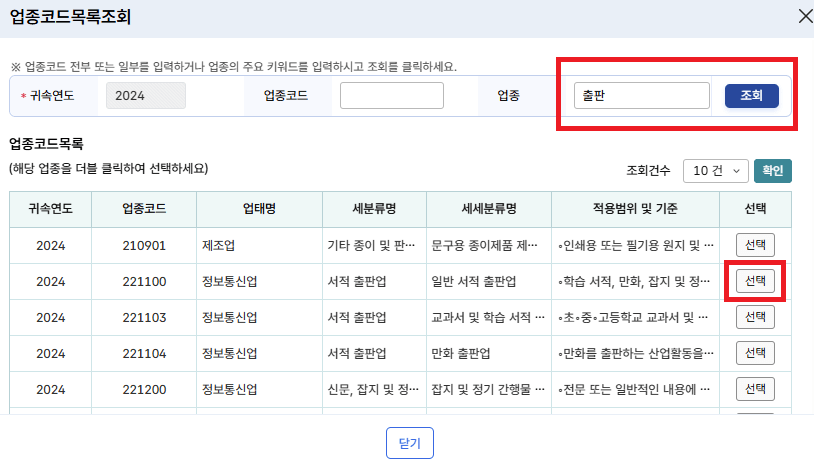
Task: Click the 업종코드 column header
Action: [144, 209]
